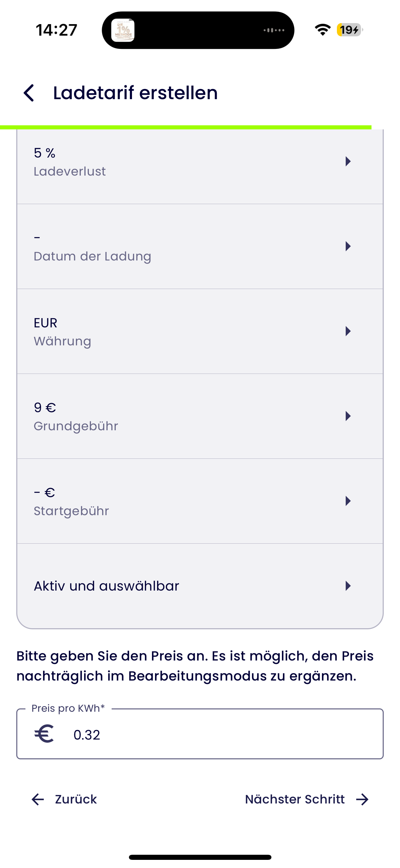The image size is (400, 868).
Task: Tap the battery charging indicator
Action: pos(350,30)
